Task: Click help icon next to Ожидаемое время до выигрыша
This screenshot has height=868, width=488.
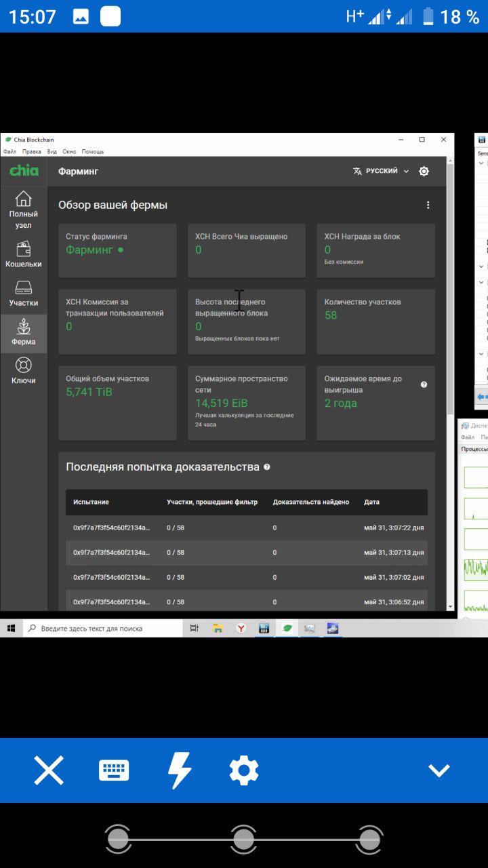Action: tap(424, 384)
